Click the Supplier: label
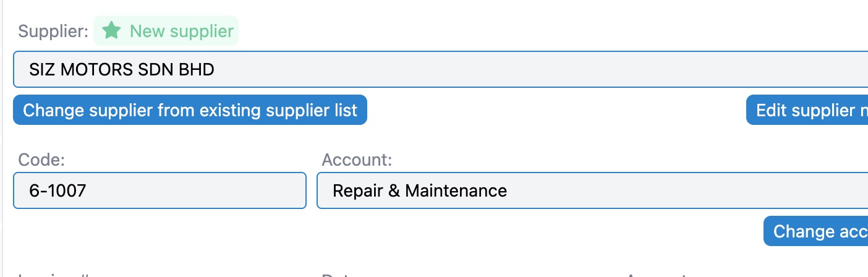The height and width of the screenshot is (277, 868). click(53, 32)
